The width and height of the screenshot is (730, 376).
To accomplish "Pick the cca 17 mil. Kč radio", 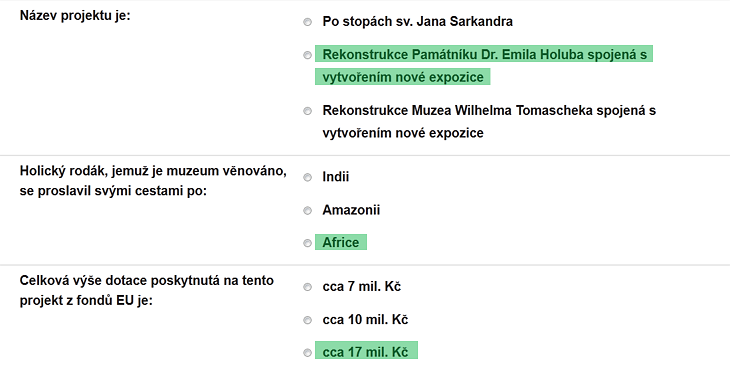I will click(x=307, y=353).
